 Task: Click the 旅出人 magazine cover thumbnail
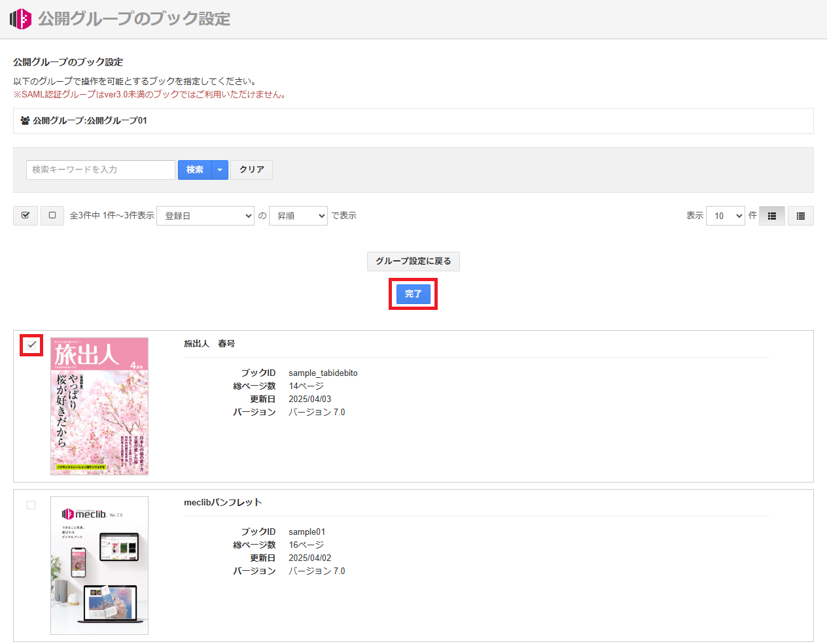pos(99,406)
